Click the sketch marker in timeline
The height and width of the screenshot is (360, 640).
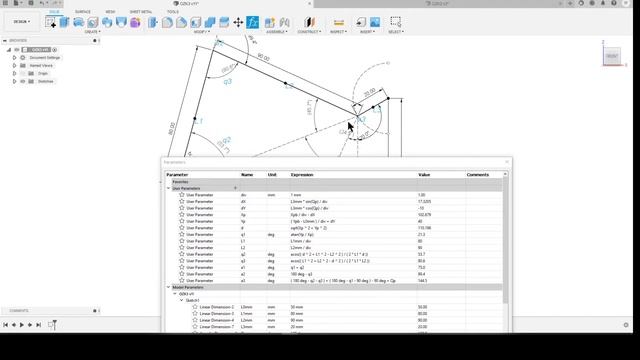point(51,325)
